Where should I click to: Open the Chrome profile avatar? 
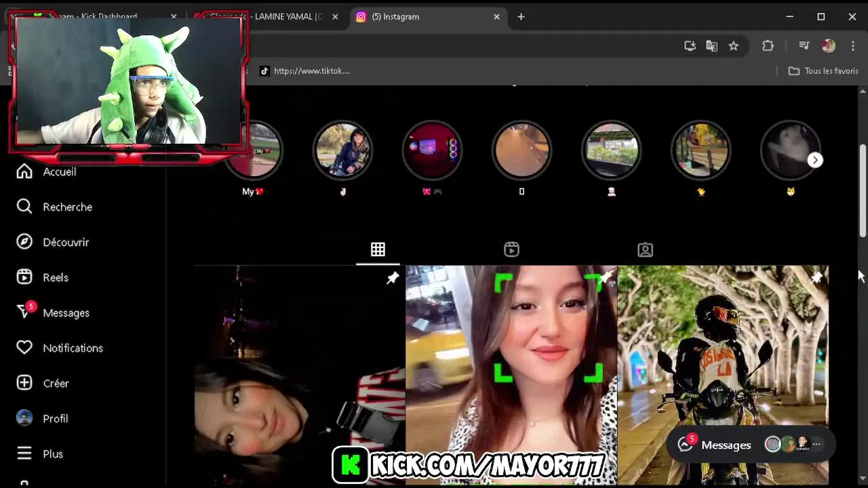pyautogui.click(x=829, y=45)
